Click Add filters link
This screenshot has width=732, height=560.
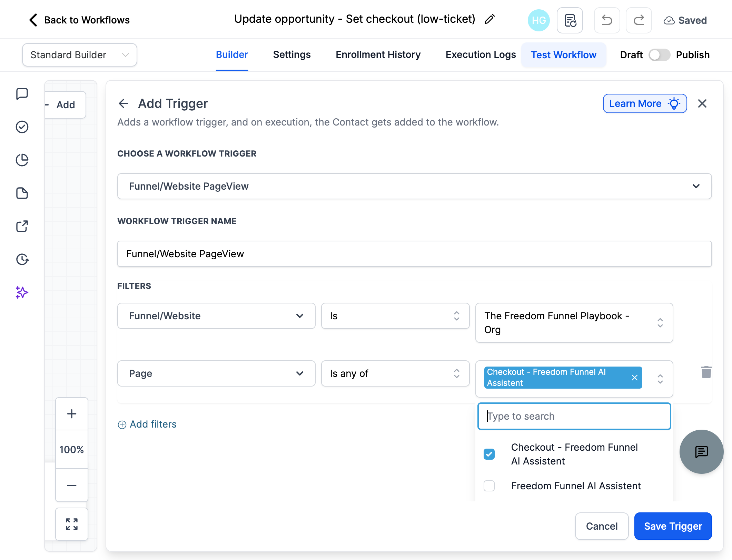tap(147, 424)
